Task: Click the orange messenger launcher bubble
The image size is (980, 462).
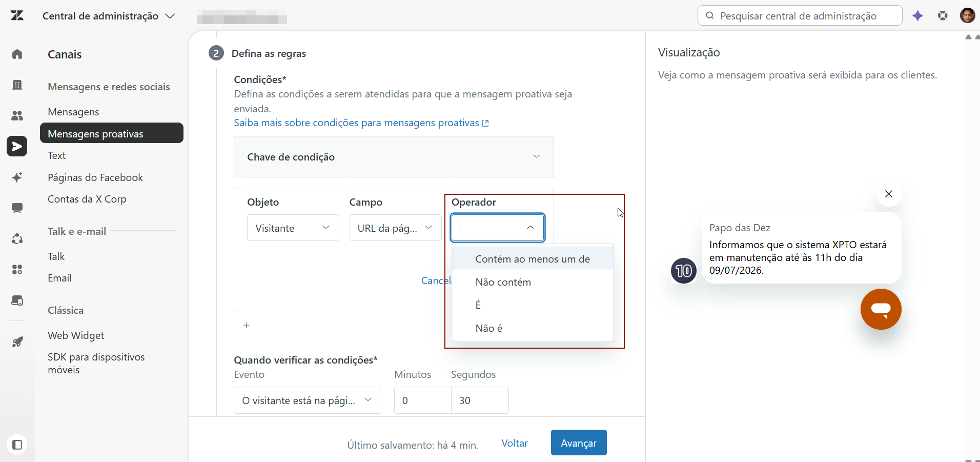Action: pos(881,309)
